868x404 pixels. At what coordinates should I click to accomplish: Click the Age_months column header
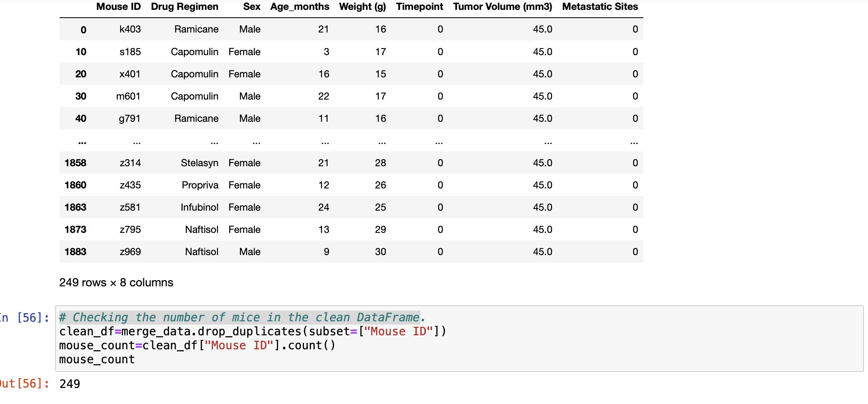[x=300, y=7]
